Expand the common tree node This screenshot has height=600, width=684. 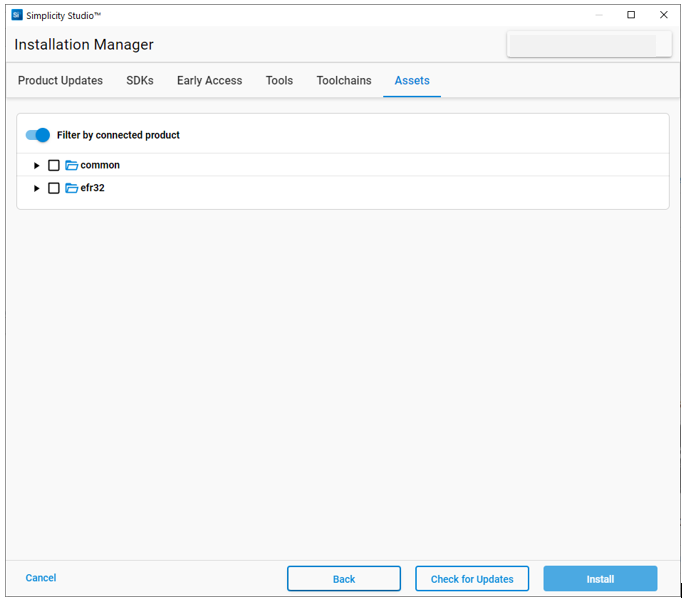[37, 165]
